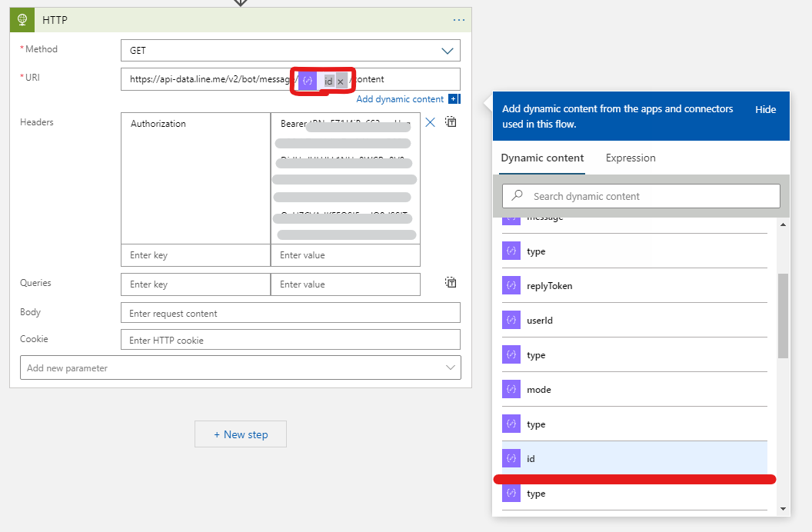
Task: Insert the replyToken dynamic content
Action: (x=635, y=286)
